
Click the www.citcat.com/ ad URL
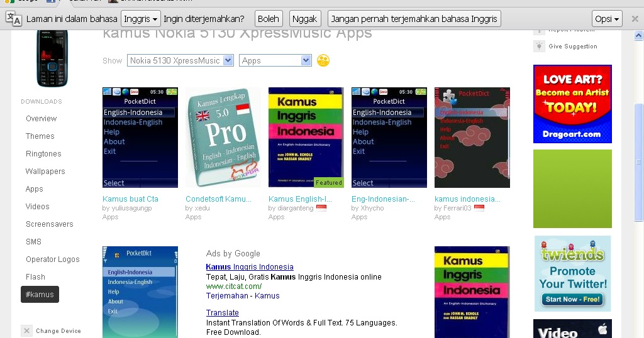[234, 286]
